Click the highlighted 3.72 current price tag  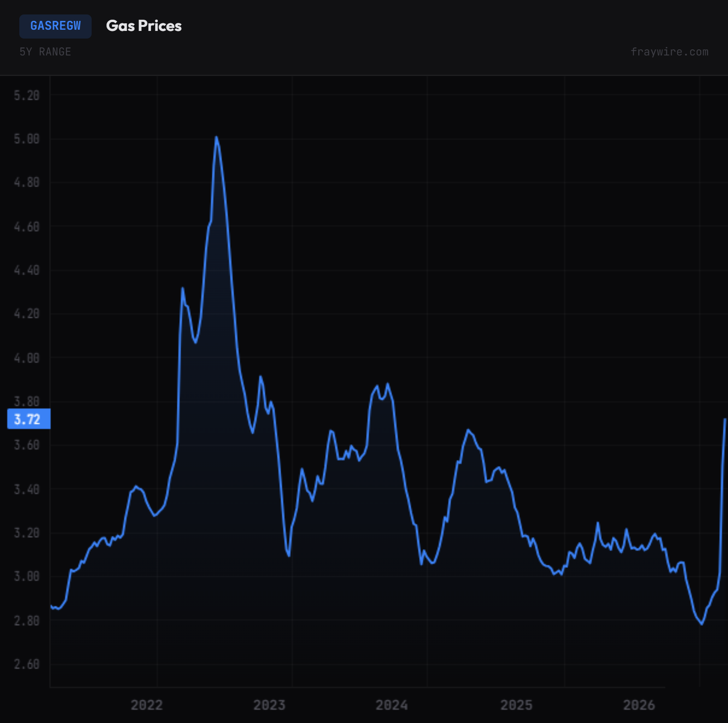pos(29,419)
